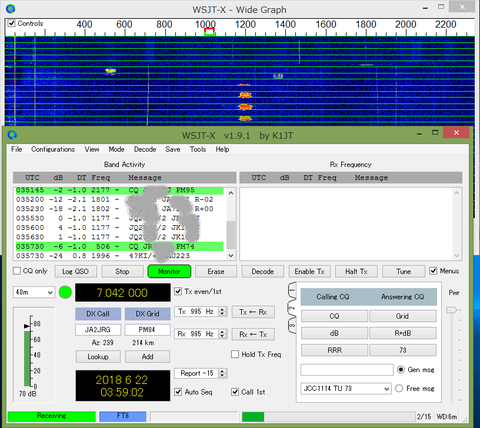480x428 pixels.
Task: Select the Gen msg radio button
Action: pyautogui.click(x=401, y=369)
